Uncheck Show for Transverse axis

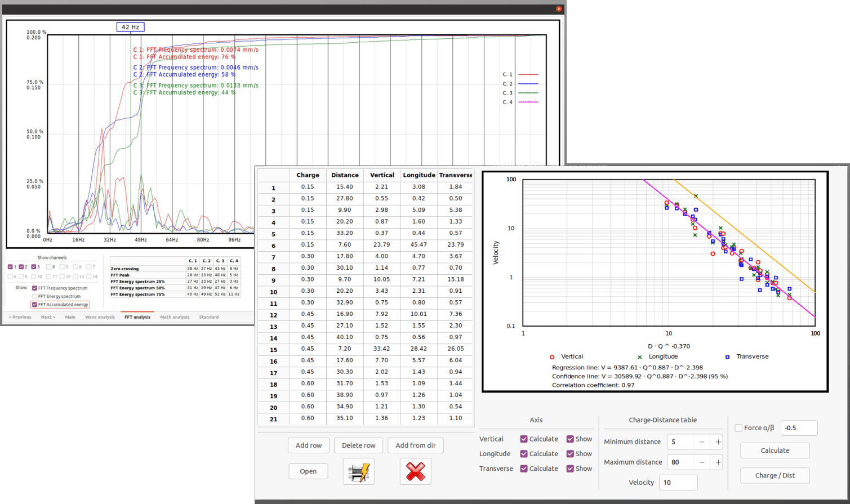pos(570,469)
